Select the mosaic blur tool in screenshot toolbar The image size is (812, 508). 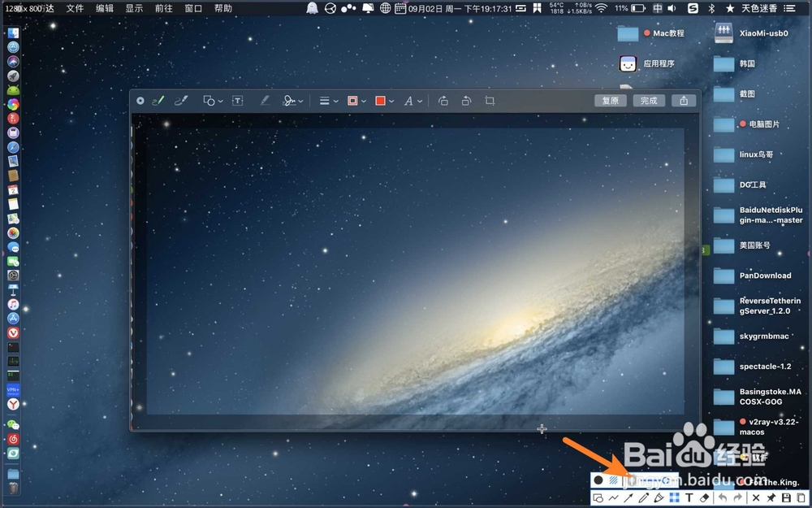(674, 498)
